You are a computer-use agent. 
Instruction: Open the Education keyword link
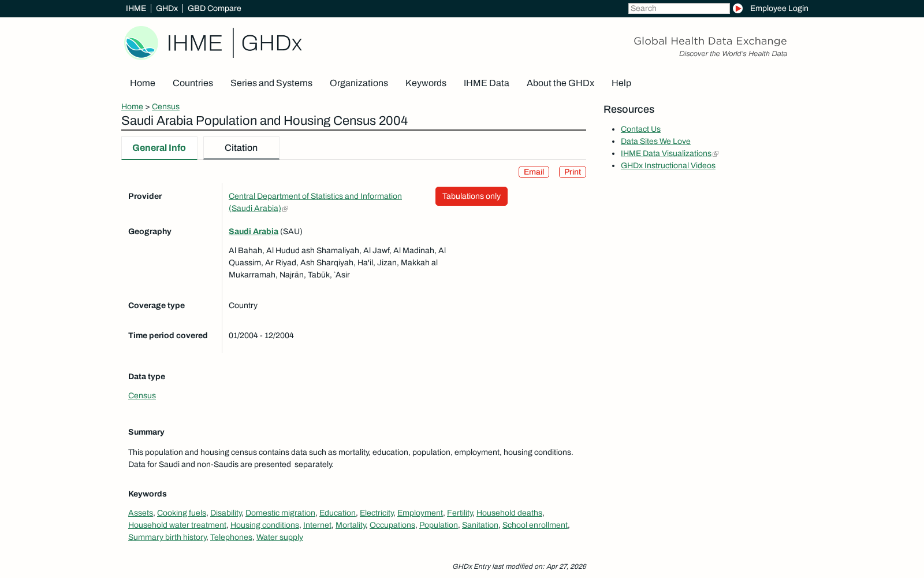337,513
